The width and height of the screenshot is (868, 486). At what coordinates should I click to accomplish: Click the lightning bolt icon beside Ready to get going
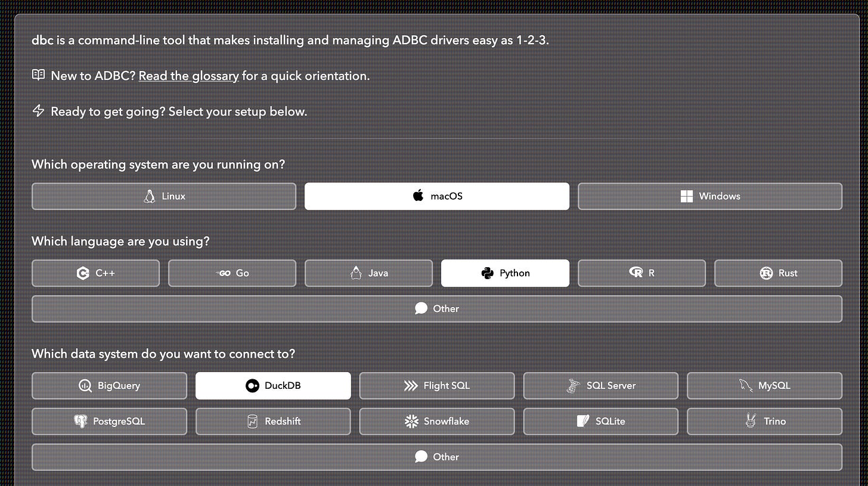pos(38,111)
